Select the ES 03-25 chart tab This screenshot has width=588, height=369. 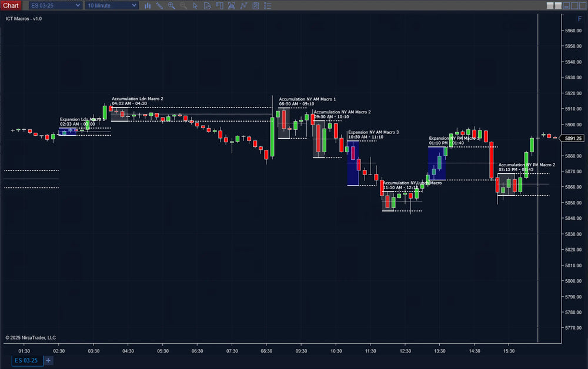26,360
